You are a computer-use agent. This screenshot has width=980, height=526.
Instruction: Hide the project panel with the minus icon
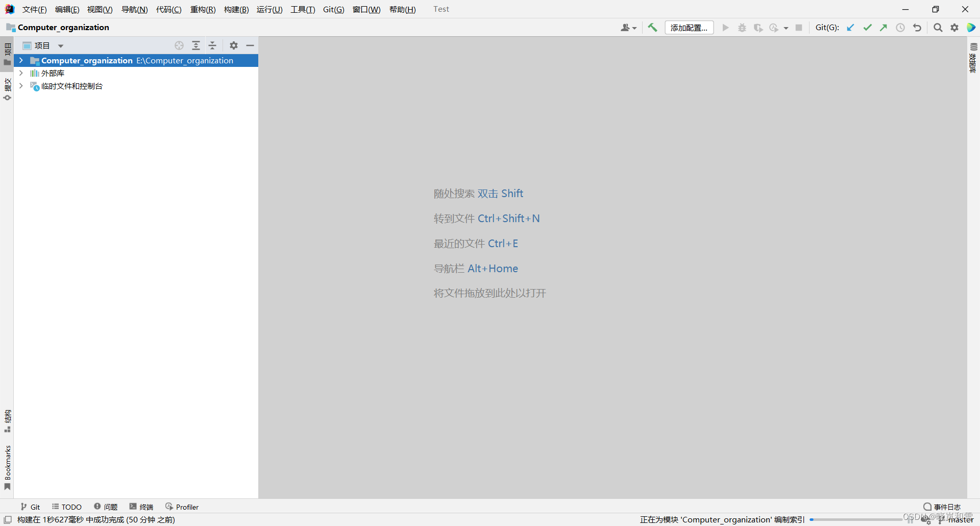pyautogui.click(x=250, y=45)
